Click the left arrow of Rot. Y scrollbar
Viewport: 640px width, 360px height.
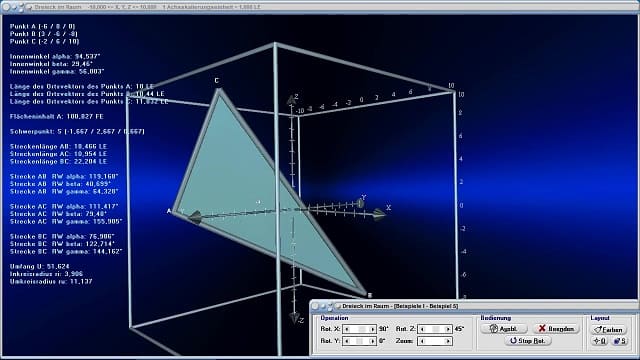347,341
